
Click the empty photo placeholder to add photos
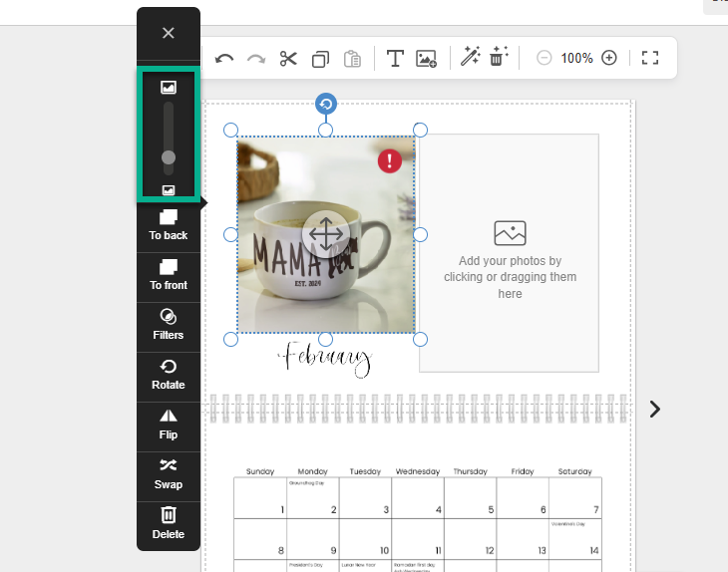(510, 253)
